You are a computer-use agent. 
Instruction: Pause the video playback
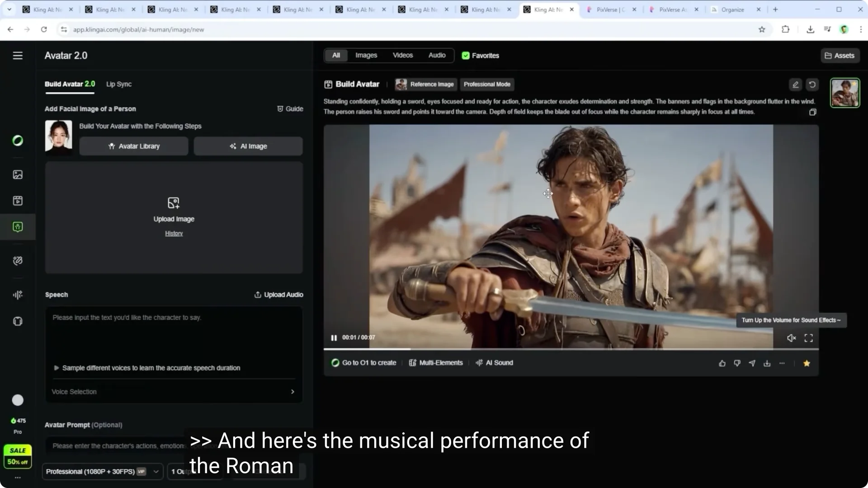(334, 338)
